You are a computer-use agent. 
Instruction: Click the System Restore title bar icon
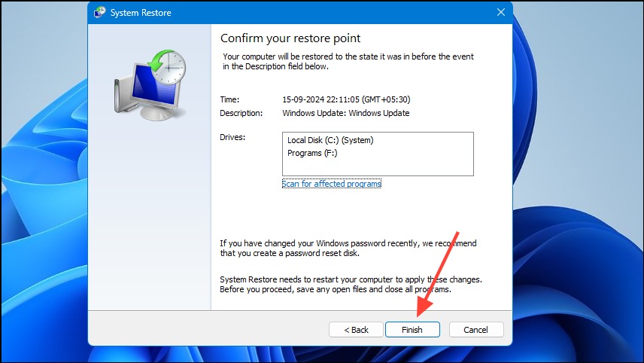(100, 12)
